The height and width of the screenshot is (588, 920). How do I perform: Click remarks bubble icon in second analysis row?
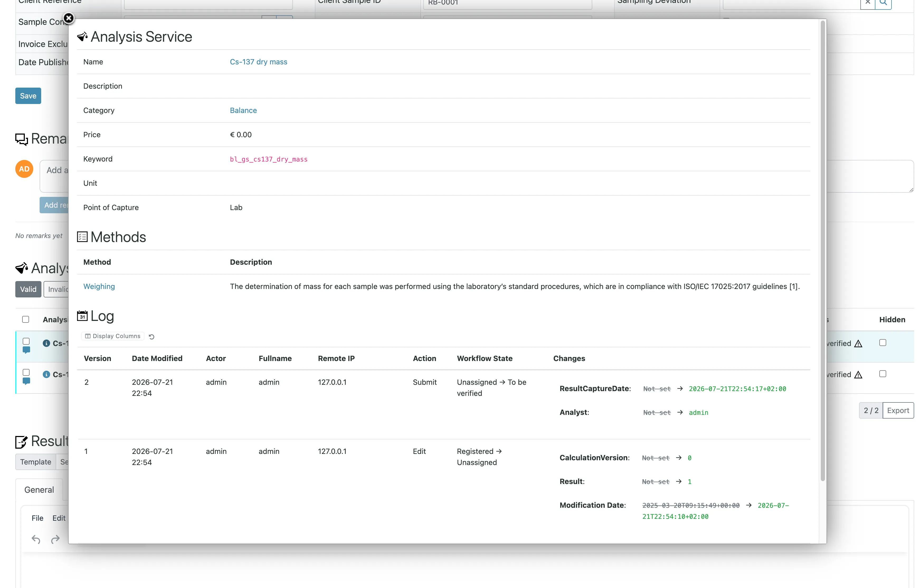point(26,381)
